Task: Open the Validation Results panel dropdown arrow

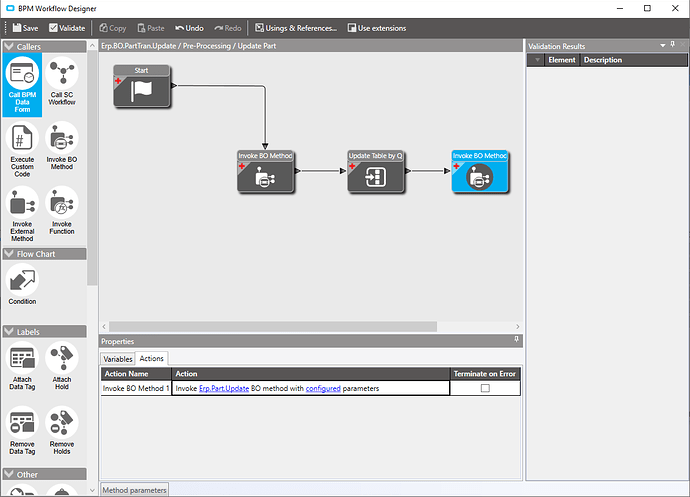Action: coord(663,46)
